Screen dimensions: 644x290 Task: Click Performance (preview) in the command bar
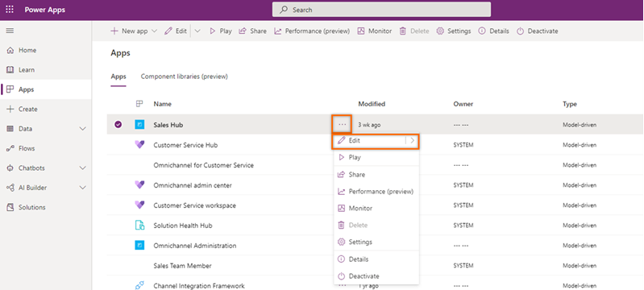point(312,31)
